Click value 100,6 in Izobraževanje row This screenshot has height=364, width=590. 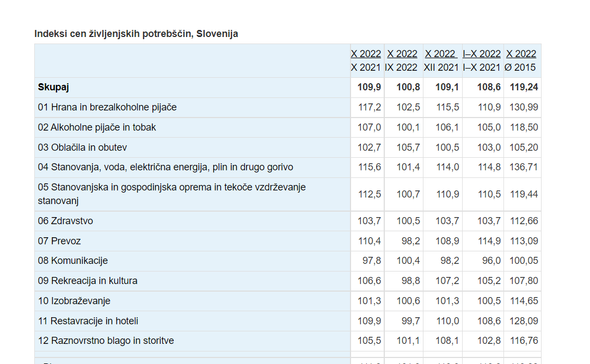(x=408, y=301)
